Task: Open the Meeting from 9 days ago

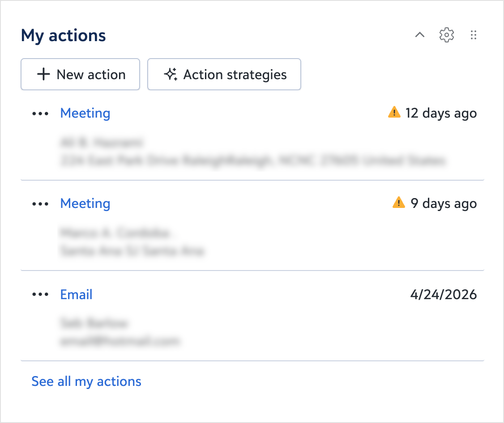Action: [x=85, y=204]
